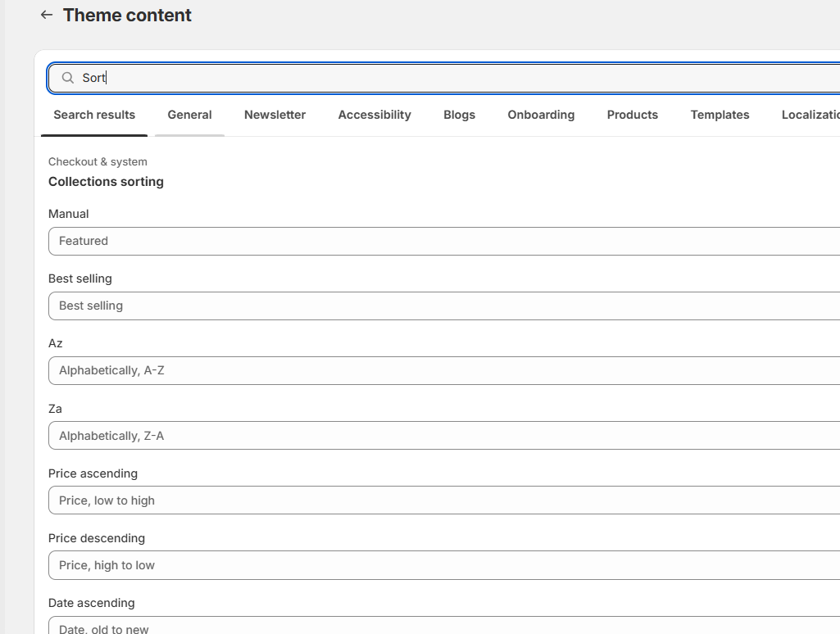Image resolution: width=840 pixels, height=634 pixels.
Task: Click the back arrow beside Theme content
Action: (x=47, y=15)
